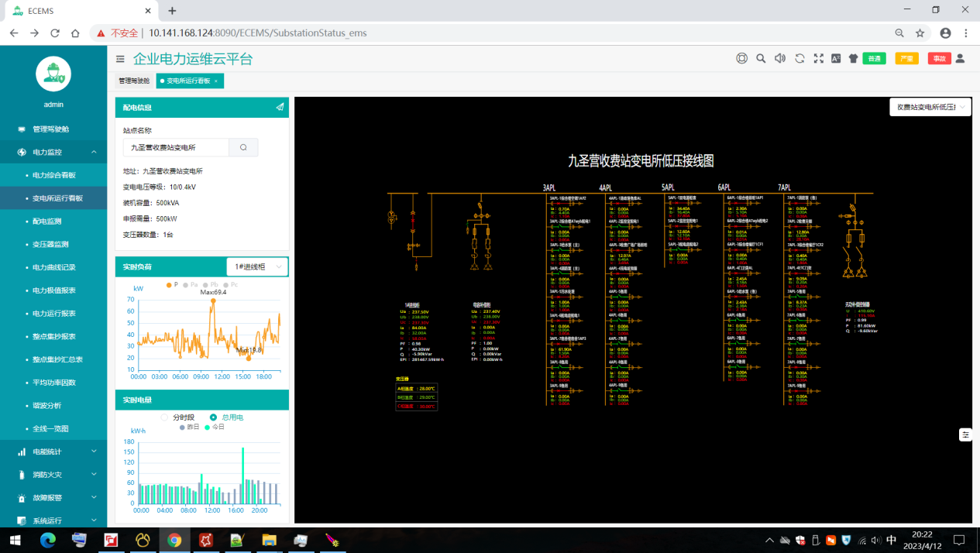Click the red 事故 alarm button
Viewport: 980px width, 553px height.
939,58
